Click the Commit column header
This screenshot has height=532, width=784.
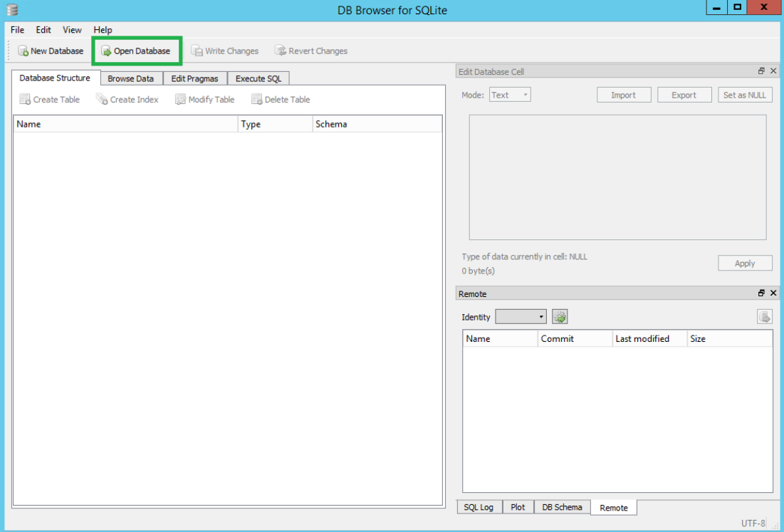pyautogui.click(x=575, y=338)
